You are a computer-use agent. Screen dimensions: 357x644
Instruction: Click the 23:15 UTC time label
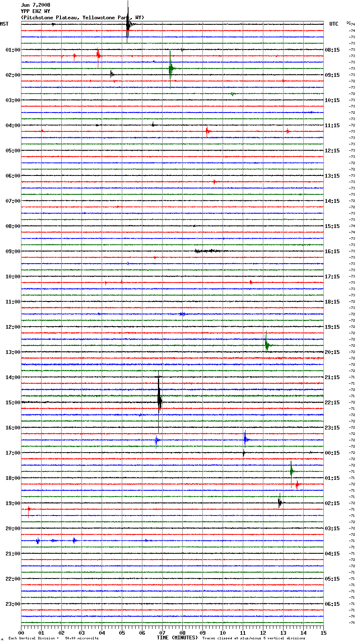pos(332,428)
